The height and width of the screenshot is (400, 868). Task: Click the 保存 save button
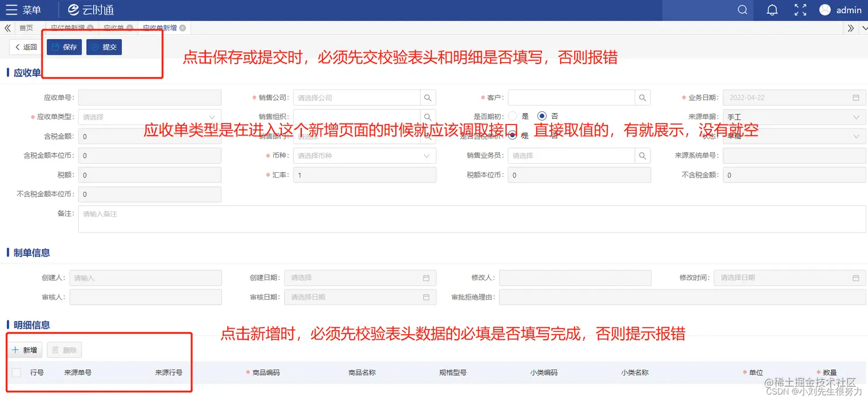64,47
